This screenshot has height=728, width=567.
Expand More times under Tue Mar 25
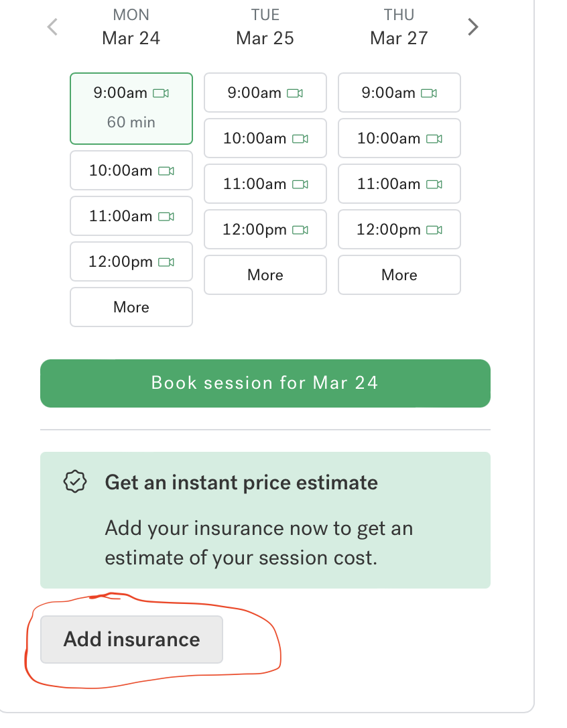[x=265, y=275]
